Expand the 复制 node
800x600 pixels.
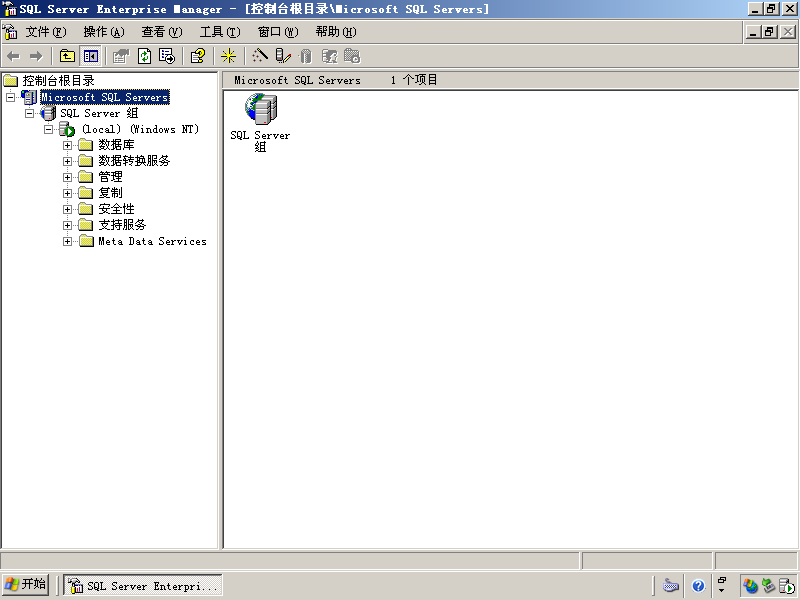coord(67,193)
